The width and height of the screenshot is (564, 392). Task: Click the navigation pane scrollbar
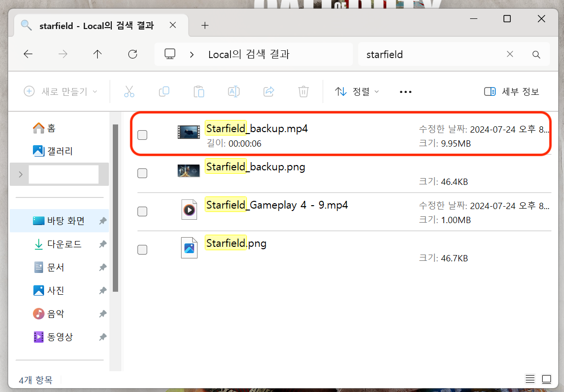[115, 208]
